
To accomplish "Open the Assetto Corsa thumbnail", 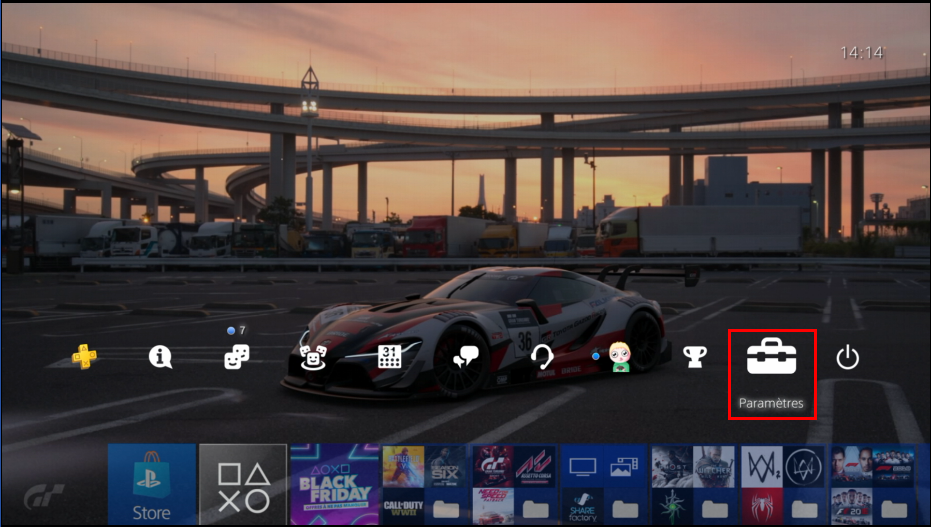I will tap(536, 466).
